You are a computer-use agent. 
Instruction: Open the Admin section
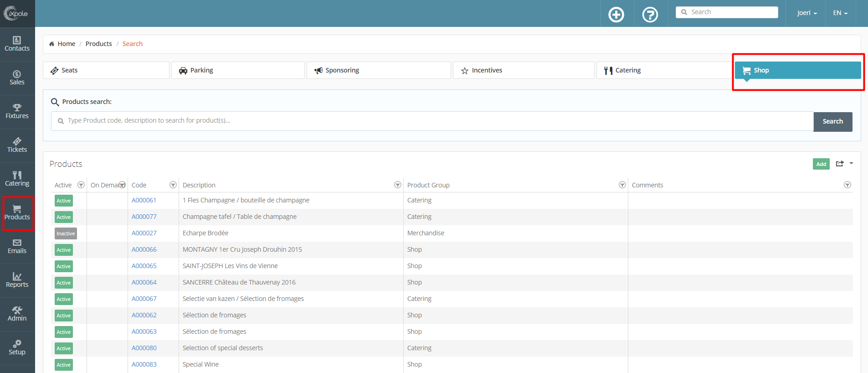[x=17, y=314]
